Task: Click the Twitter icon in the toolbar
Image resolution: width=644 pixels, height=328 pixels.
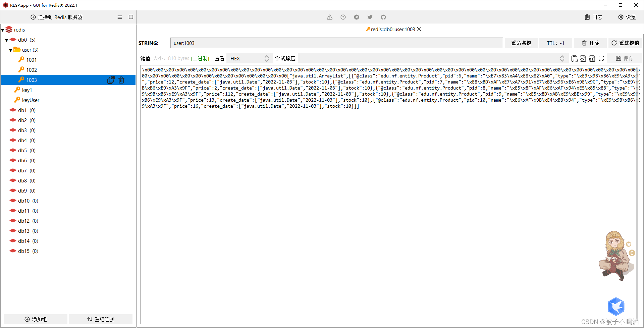Action: coord(370,17)
